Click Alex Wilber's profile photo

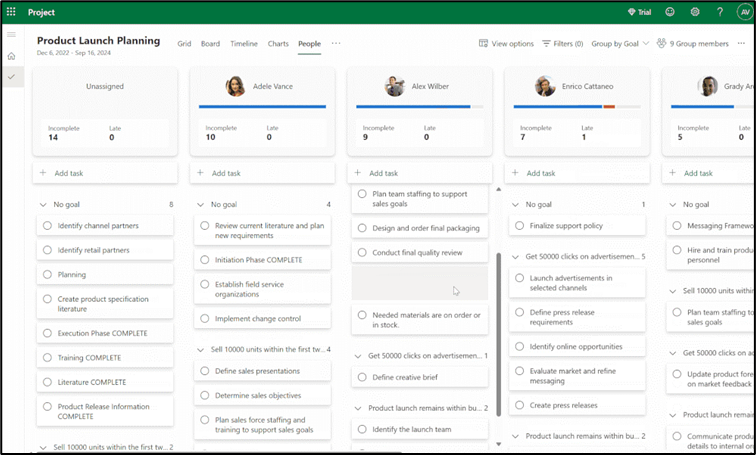394,86
